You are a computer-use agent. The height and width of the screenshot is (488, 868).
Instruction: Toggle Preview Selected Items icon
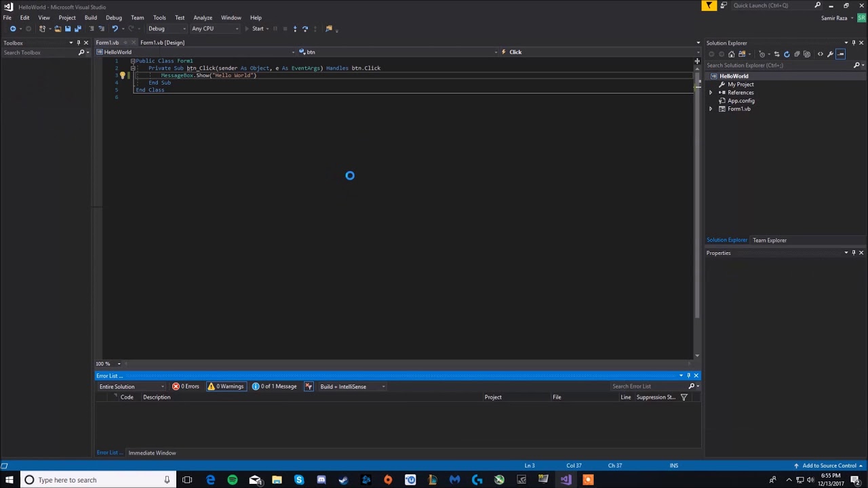click(x=841, y=54)
